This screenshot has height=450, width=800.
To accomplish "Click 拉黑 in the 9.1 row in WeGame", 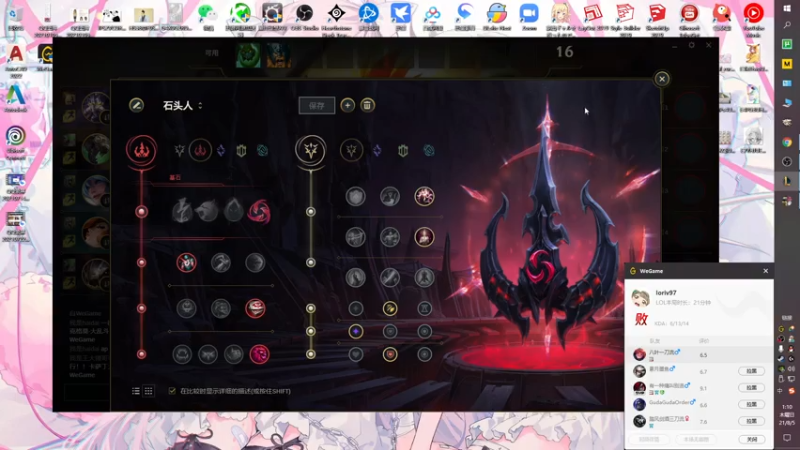I will tap(751, 388).
